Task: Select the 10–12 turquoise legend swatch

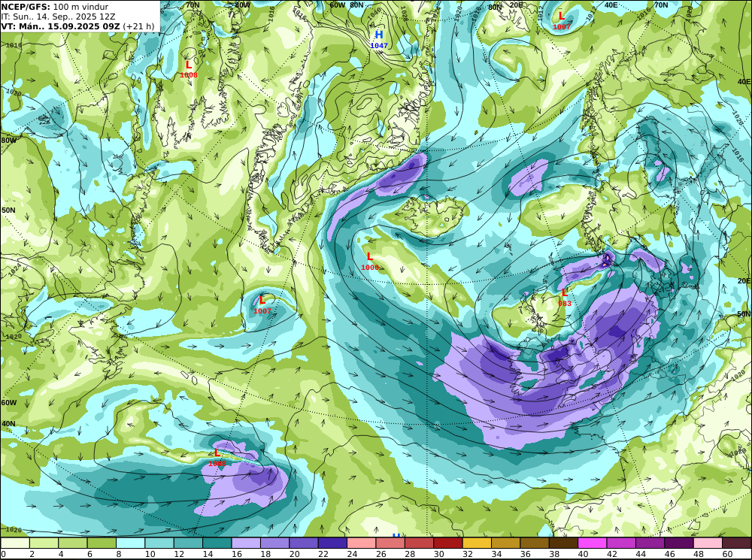Action: pos(159,543)
